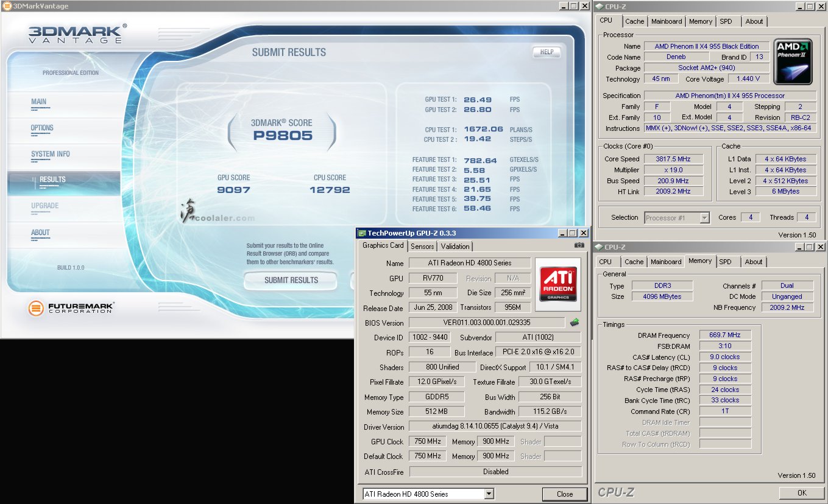Click the memory Type value DDR3
Image resolution: width=828 pixels, height=504 pixels.
662,285
